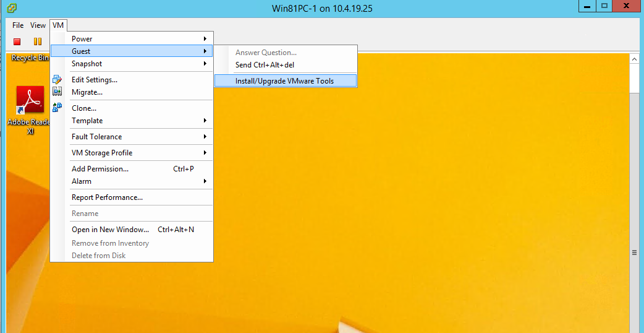Click the greyed Answer Question... entry

(x=286, y=53)
